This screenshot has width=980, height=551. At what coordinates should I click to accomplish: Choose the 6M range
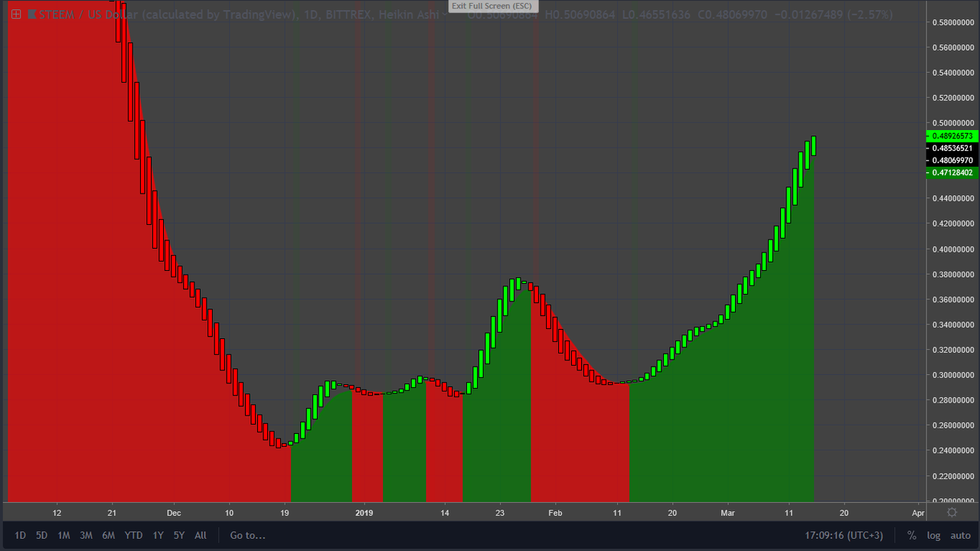(108, 535)
